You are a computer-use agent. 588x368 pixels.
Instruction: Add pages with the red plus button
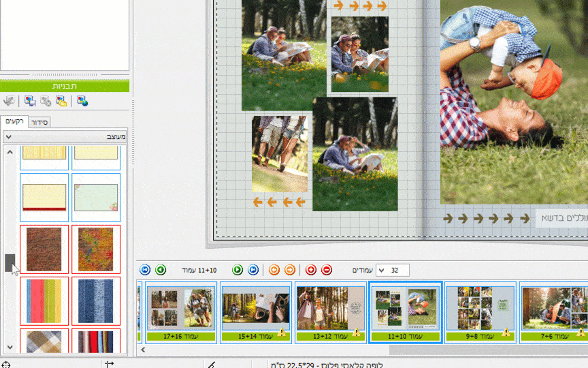[x=311, y=270]
